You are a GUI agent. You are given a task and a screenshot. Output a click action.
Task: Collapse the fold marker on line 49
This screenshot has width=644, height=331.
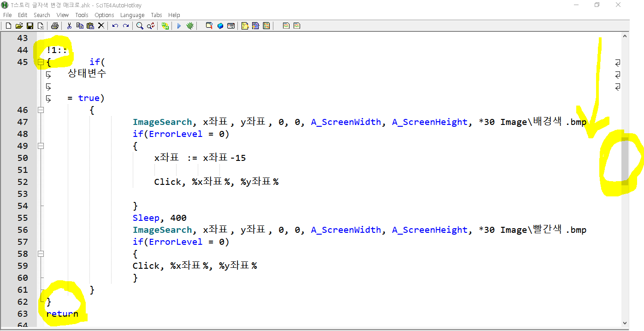41,146
